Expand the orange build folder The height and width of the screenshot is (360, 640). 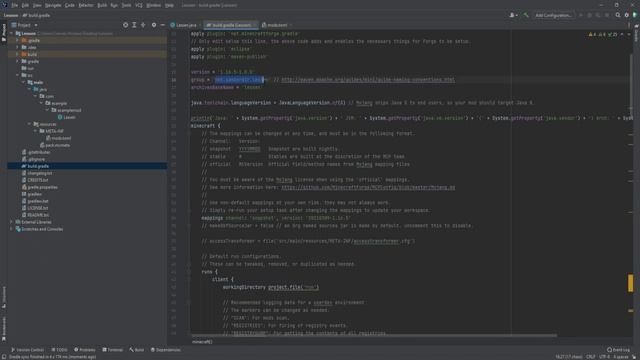click(x=17, y=54)
